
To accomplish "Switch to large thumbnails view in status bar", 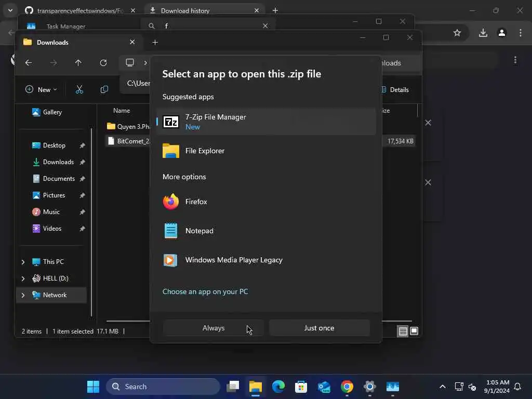I will tap(414, 331).
